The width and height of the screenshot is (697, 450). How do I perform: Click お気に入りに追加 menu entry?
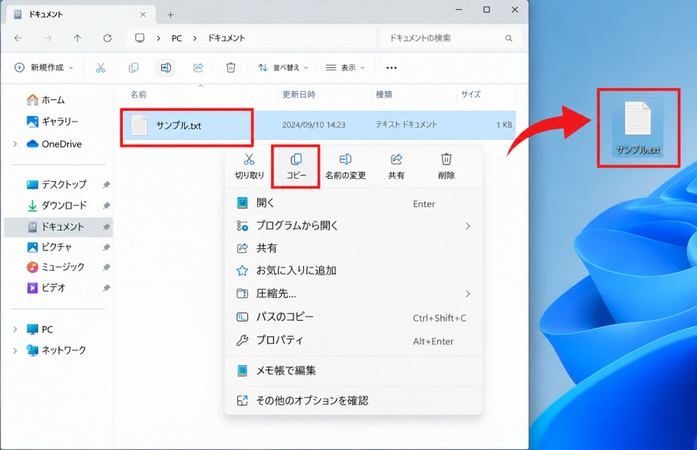pyautogui.click(x=353, y=270)
